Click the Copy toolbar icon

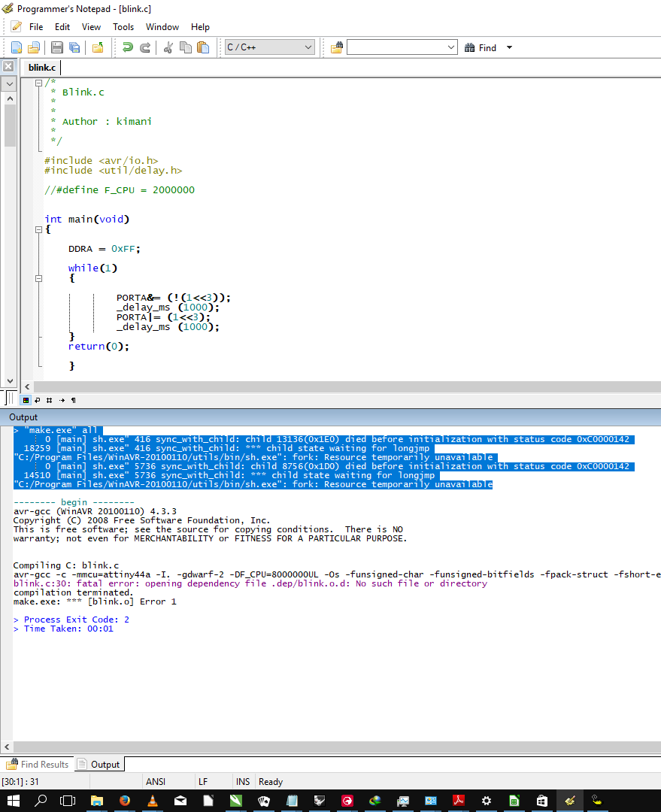point(186,47)
